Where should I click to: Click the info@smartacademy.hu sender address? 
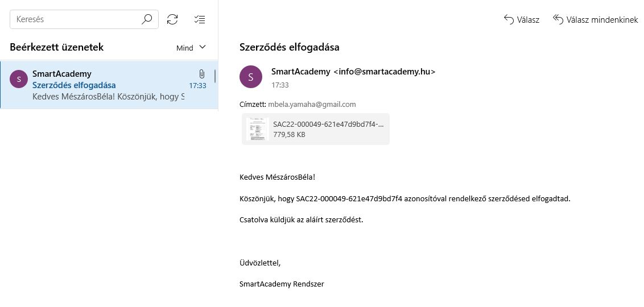[x=384, y=72]
